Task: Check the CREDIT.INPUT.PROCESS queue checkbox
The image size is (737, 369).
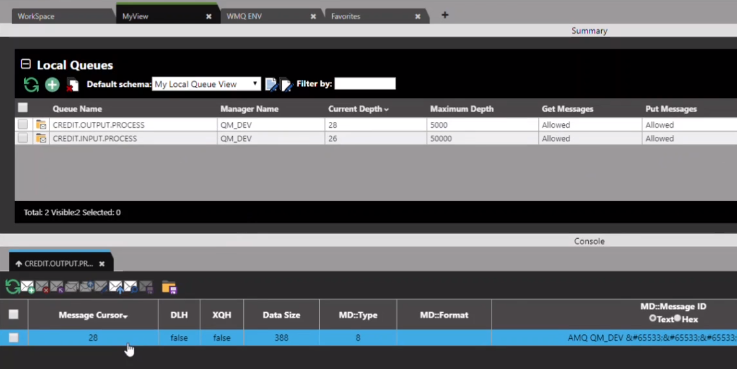Action: point(23,138)
